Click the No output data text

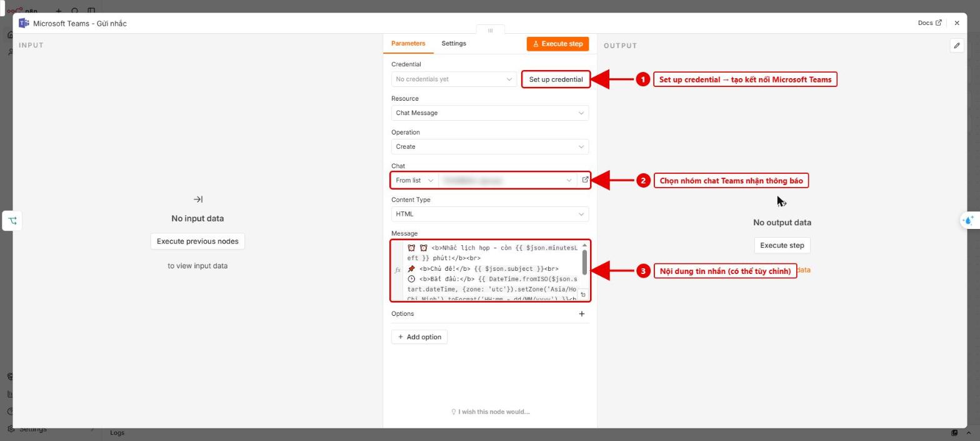click(x=782, y=223)
